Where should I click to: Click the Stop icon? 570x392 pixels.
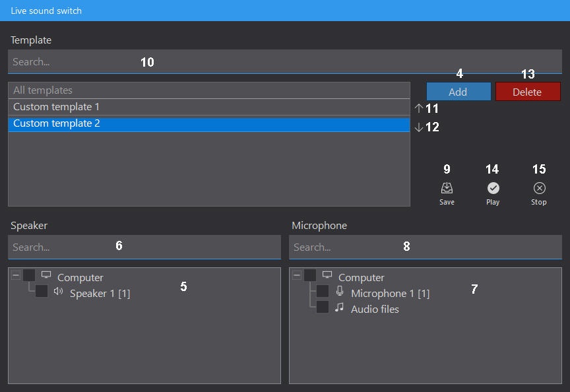[x=539, y=188]
